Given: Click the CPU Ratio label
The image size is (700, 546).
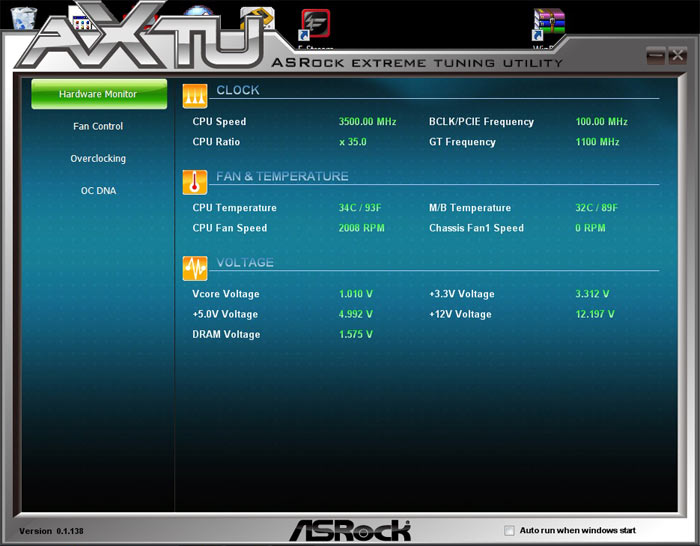Looking at the screenshot, I should [216, 142].
